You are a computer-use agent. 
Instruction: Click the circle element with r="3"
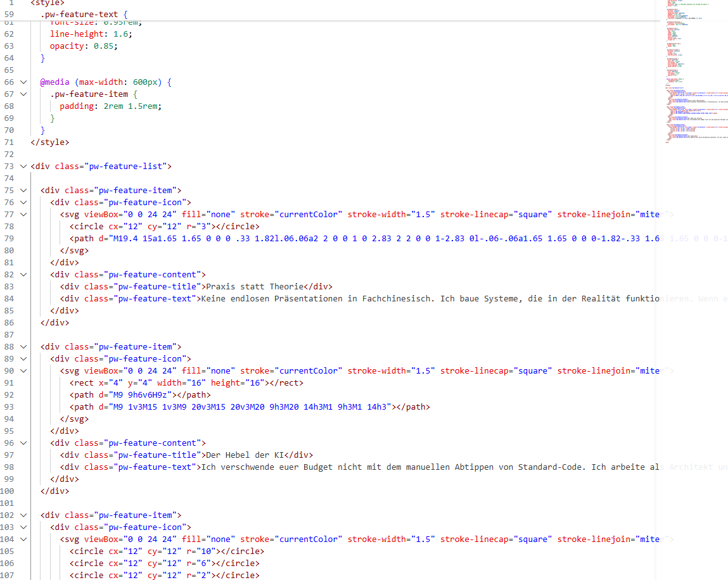click(x=164, y=227)
